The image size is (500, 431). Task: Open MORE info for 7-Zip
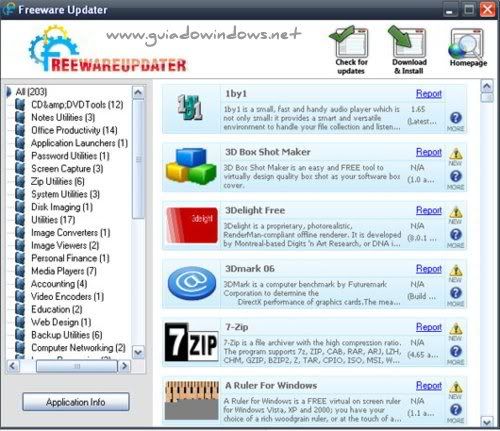coord(456,355)
